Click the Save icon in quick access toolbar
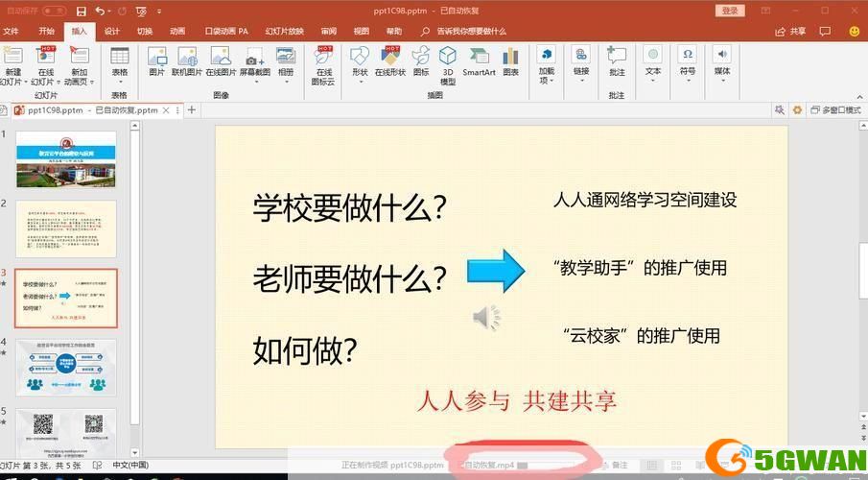The image size is (868, 480). [x=81, y=12]
